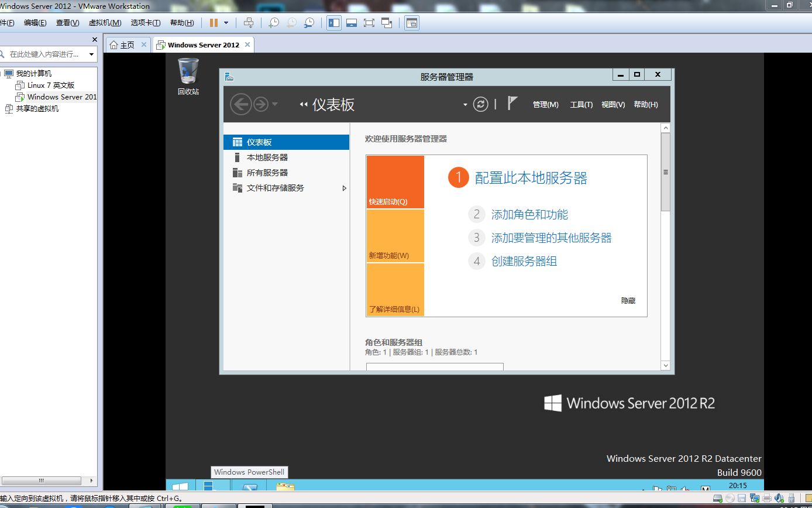Click the Server Manager scrollbar up arrow

pos(666,128)
